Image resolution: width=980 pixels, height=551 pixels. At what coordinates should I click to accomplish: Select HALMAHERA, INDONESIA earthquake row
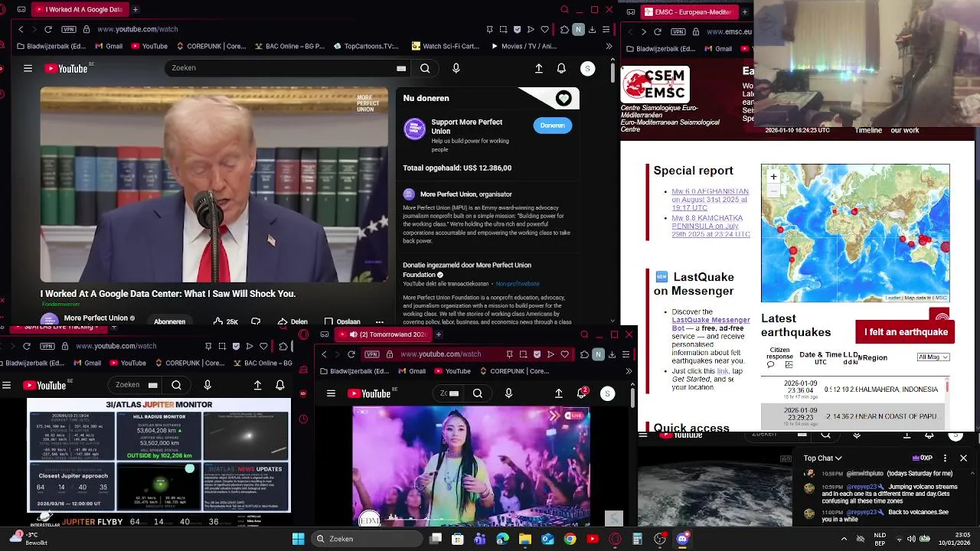854,390
